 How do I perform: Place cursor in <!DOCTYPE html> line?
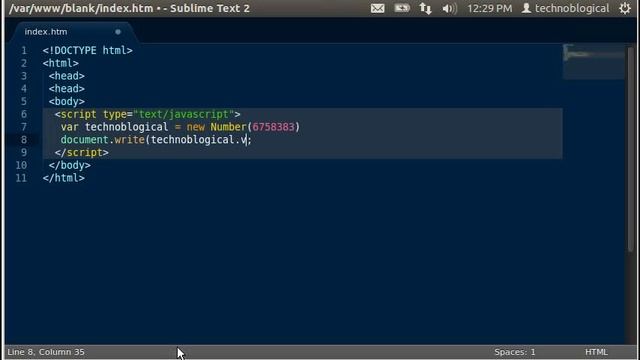coord(87,51)
